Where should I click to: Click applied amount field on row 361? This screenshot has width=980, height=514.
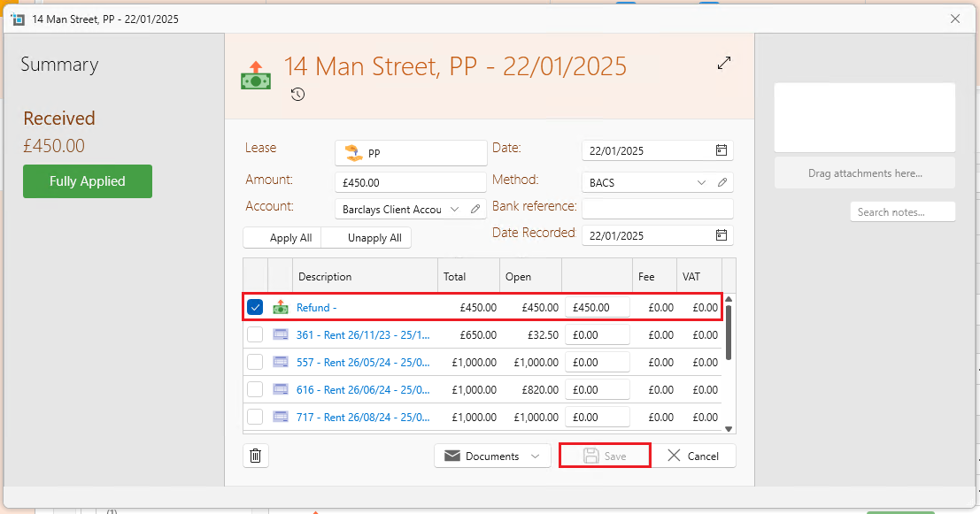tap(598, 334)
